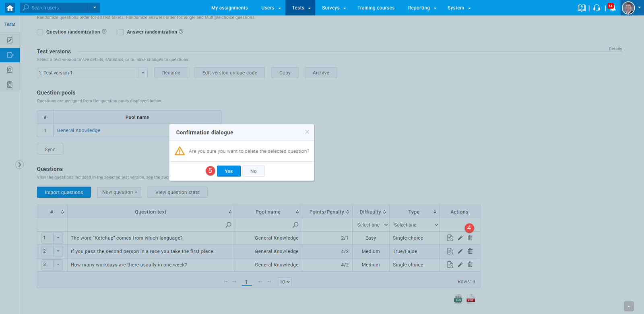Enable Question randomization checkbox
Image resolution: width=644 pixels, height=314 pixels.
(x=40, y=32)
